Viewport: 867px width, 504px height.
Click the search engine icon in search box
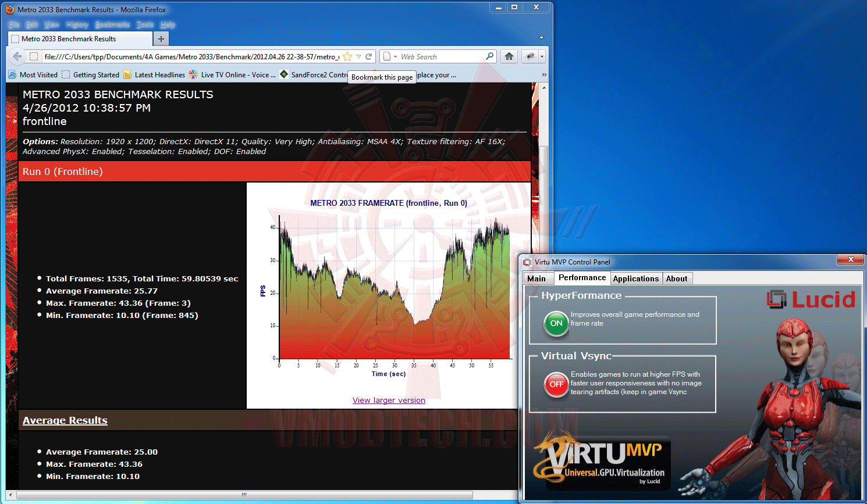(x=387, y=56)
